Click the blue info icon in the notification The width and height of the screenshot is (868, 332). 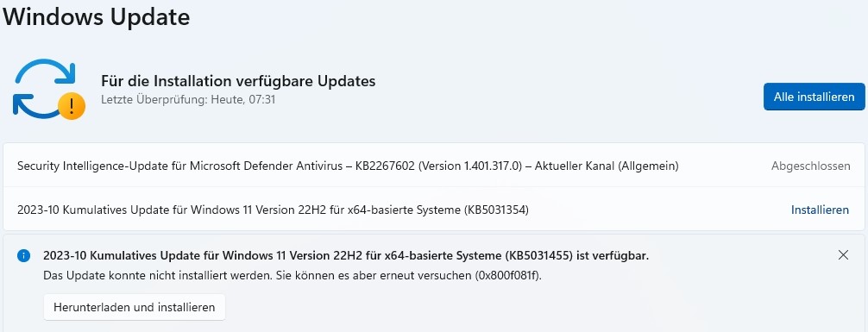point(23,255)
